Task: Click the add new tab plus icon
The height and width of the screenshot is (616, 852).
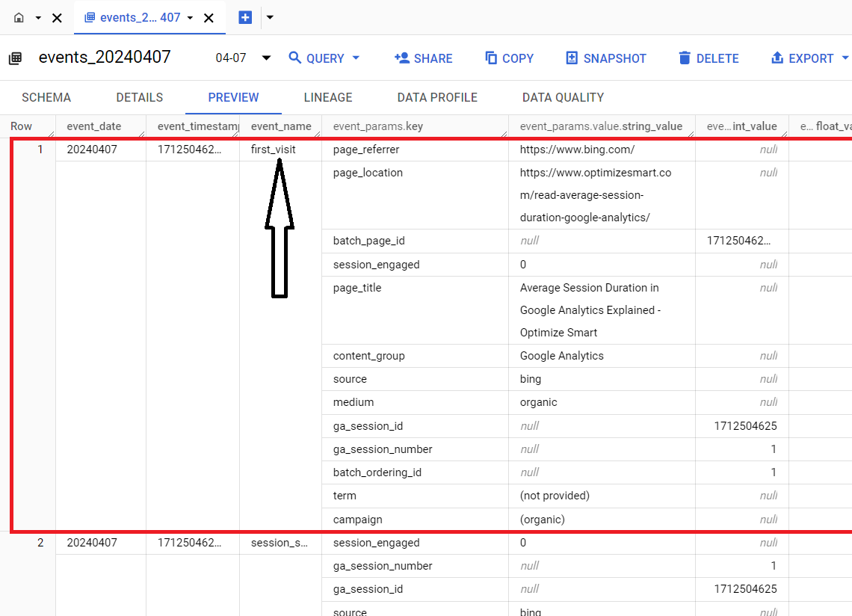Action: pos(245,17)
